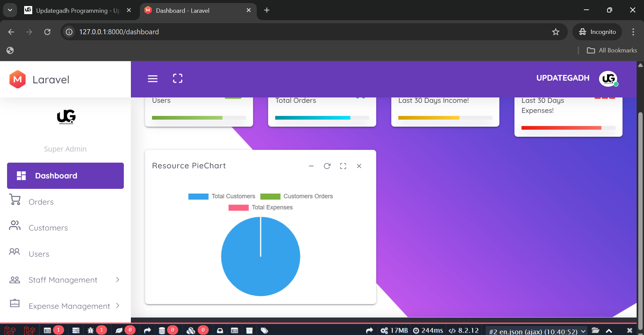This screenshot has height=335, width=644.
Task: Click the debugbar open folder icon
Action: 596,331
